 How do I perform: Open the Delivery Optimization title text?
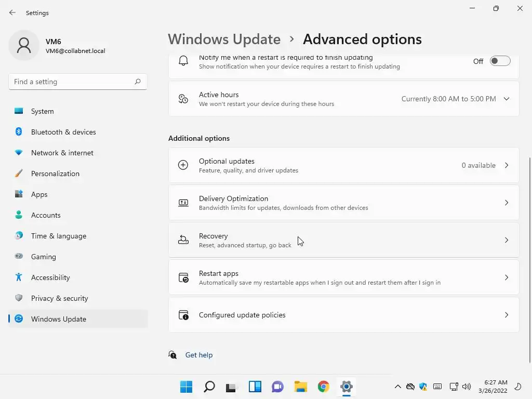tap(233, 198)
